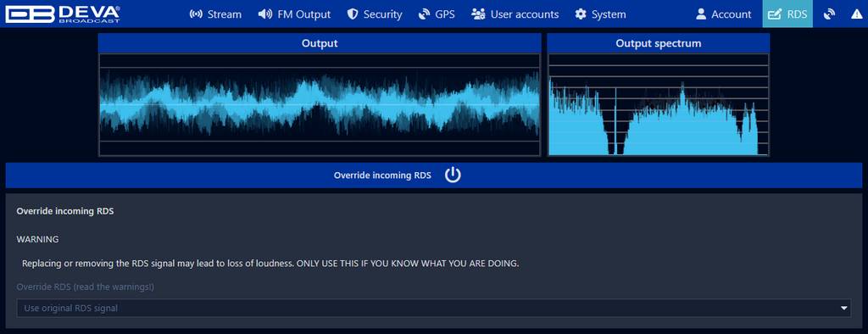Click the Output panel header

click(x=320, y=43)
